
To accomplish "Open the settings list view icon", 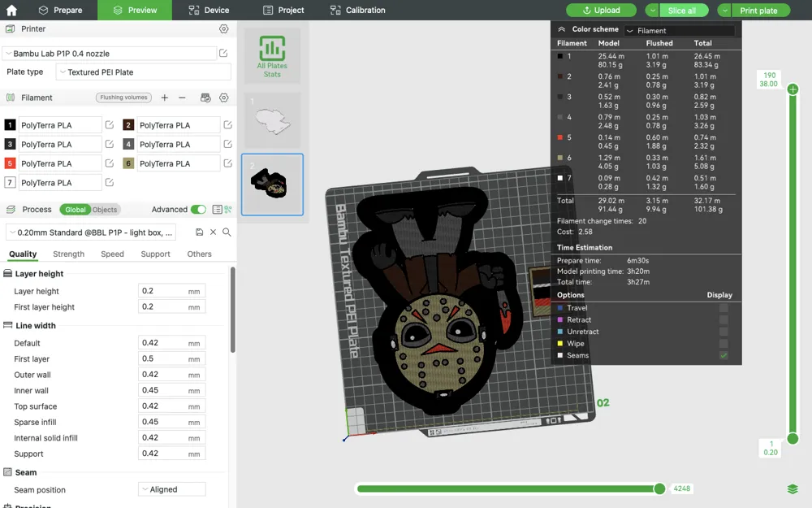I will tap(218, 210).
